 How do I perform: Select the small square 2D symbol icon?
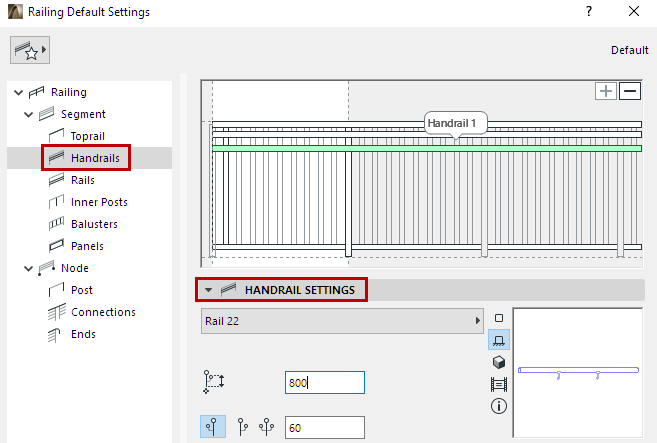pos(499,318)
